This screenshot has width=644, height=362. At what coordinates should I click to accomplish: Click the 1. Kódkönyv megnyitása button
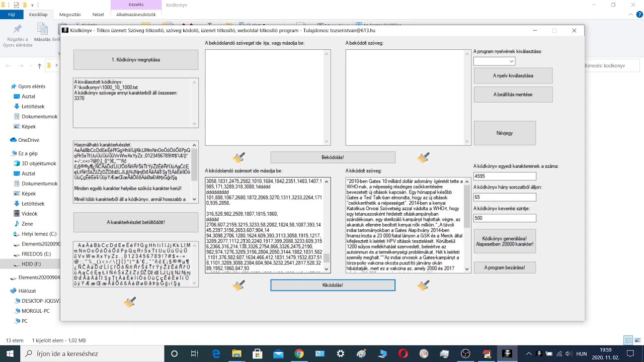136,60
